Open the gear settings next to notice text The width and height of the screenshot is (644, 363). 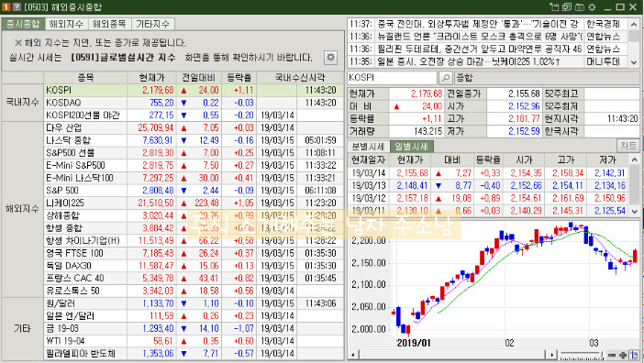click(330, 58)
